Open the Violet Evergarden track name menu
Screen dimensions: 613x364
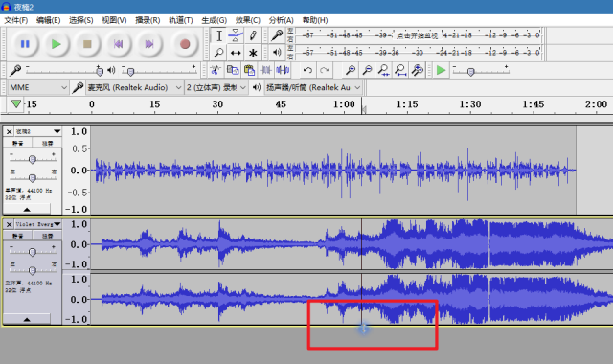(x=38, y=224)
